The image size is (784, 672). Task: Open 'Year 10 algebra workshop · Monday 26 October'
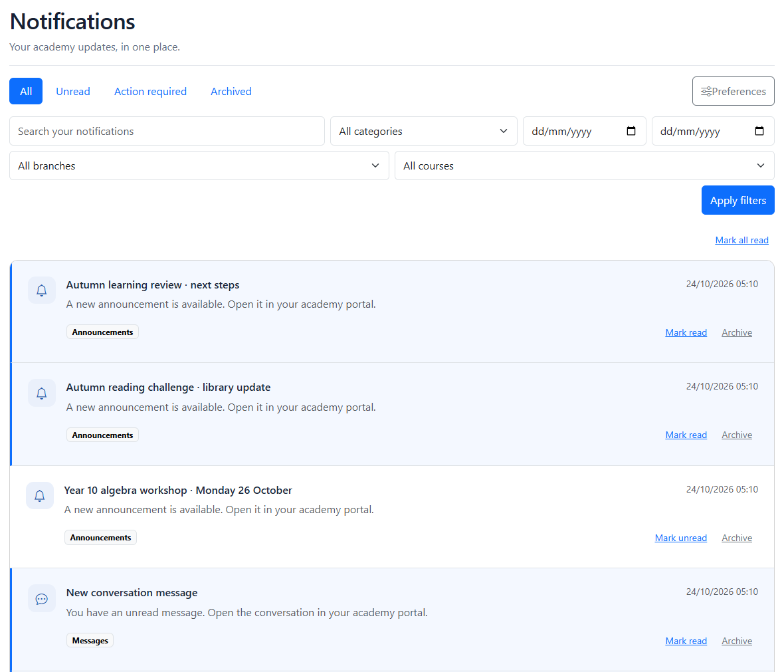click(178, 491)
